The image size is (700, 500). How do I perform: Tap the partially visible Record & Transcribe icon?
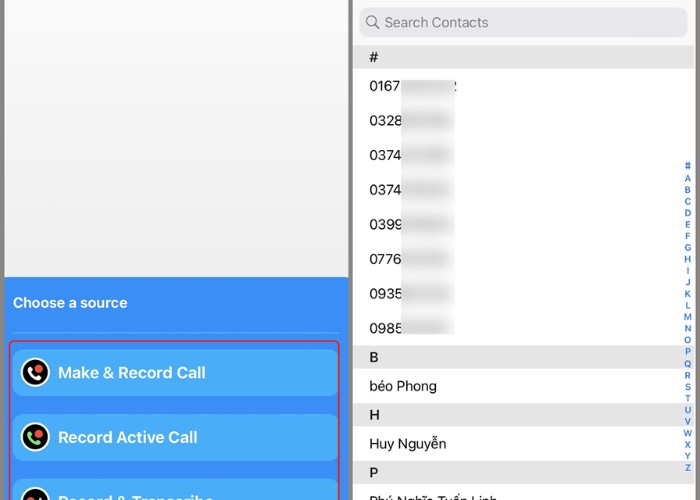(x=36, y=495)
